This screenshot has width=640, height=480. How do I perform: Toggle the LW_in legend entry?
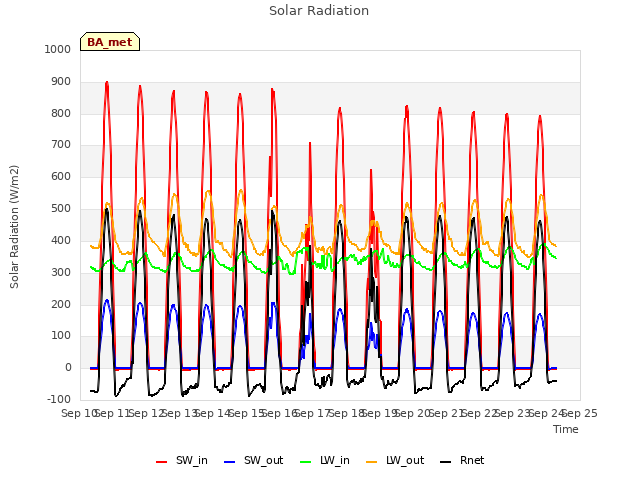(x=325, y=460)
